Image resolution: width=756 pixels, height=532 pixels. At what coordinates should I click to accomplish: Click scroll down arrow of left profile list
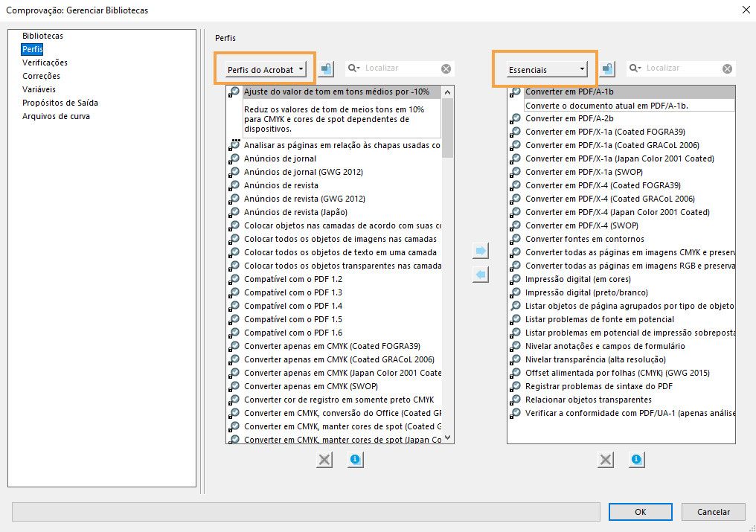coord(447,438)
